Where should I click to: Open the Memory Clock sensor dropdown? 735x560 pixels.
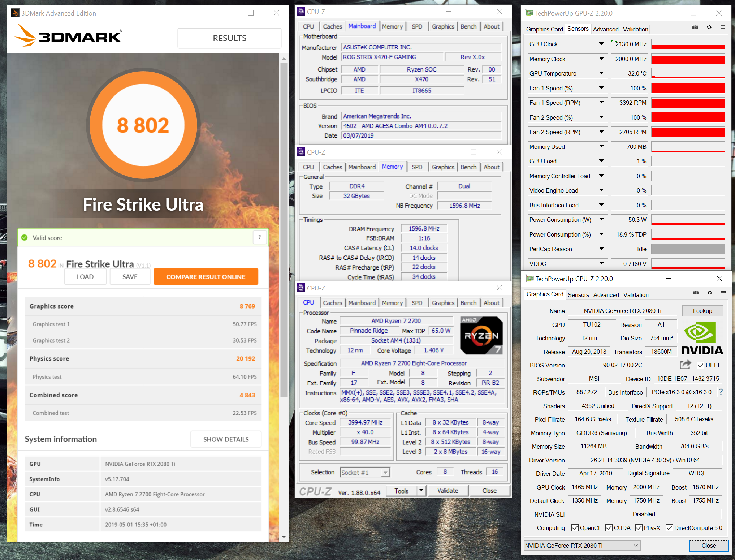tap(601, 59)
